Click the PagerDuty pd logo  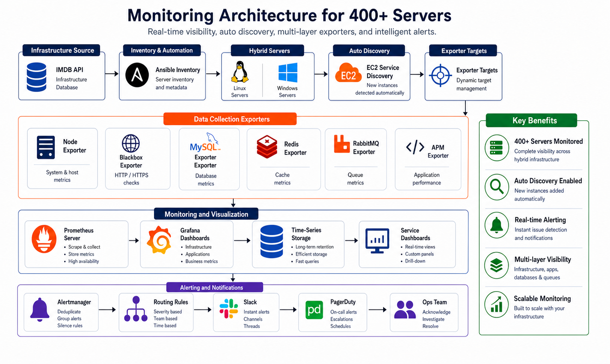pos(314,310)
